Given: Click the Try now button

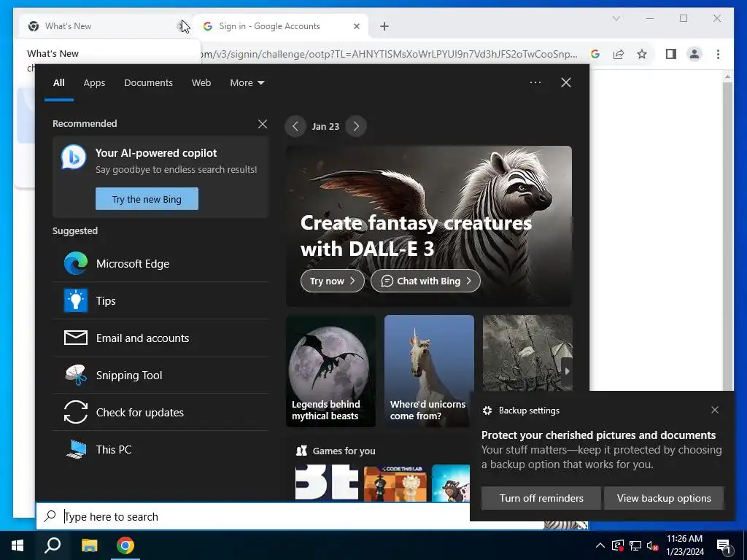Looking at the screenshot, I should (333, 281).
